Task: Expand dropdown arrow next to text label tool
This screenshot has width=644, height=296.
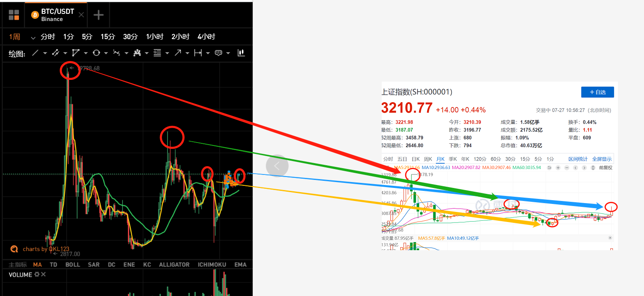Action: tap(228, 53)
